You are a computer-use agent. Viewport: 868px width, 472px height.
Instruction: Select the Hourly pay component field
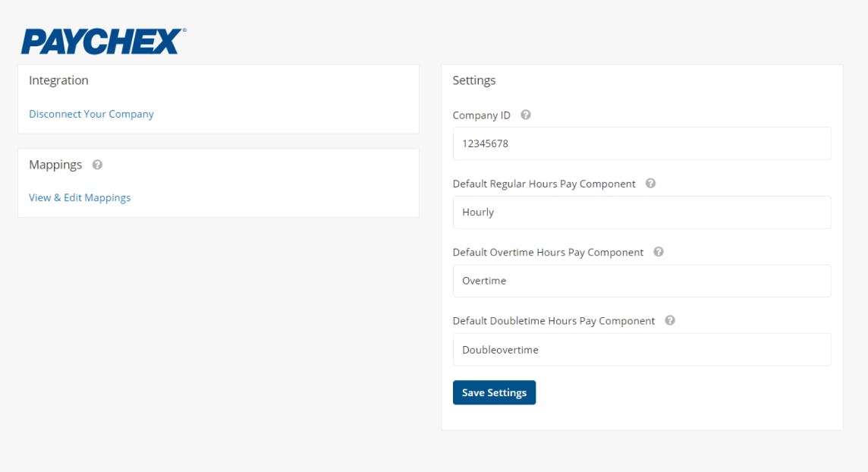point(642,212)
